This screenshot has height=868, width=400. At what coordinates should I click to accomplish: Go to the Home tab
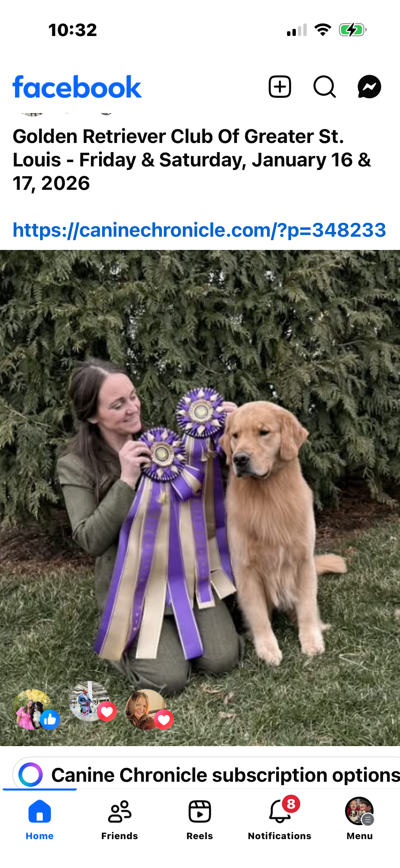[x=40, y=820]
